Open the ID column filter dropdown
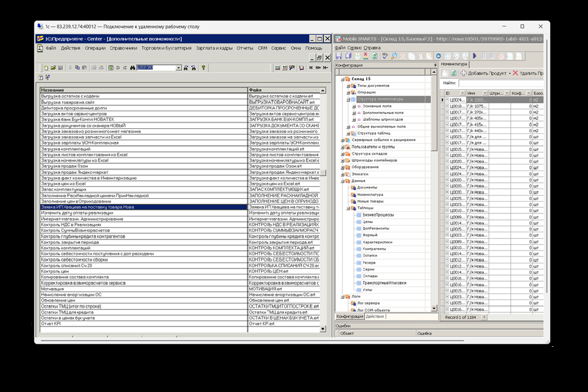This screenshot has width=588, height=392. click(463, 93)
